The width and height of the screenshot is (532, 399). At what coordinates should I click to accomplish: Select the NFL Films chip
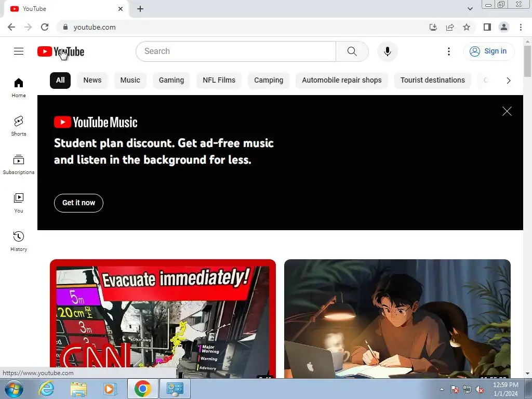[x=219, y=81]
